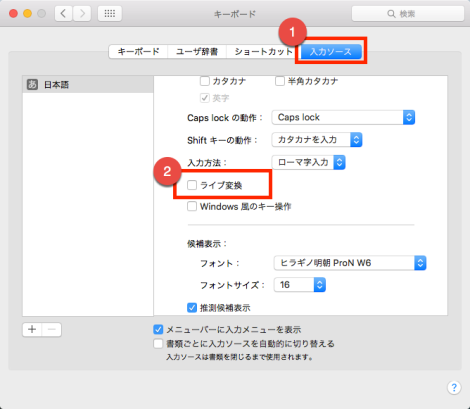Select 日本語 input source in list
The image size is (470, 409).
coord(88,85)
